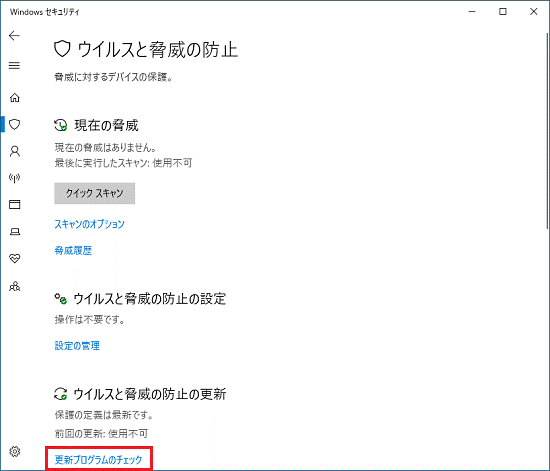Click the text 最後に実行したスキャン: 使用不可
This screenshot has height=471, width=550.
(123, 163)
